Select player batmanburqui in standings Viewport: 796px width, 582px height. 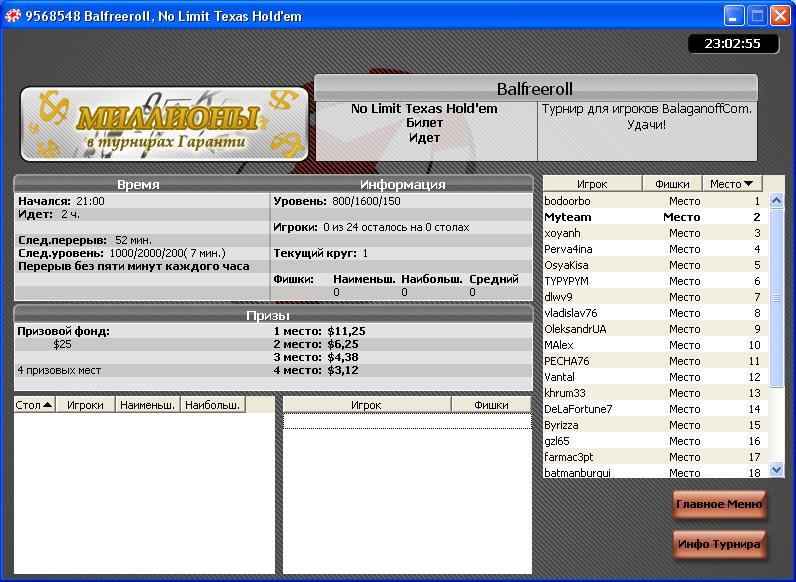655,472
